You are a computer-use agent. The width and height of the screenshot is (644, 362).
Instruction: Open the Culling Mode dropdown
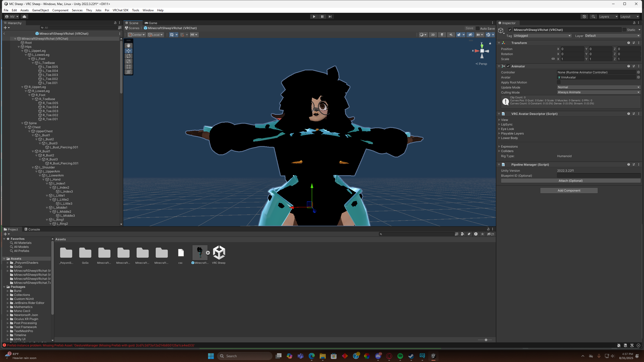598,92
